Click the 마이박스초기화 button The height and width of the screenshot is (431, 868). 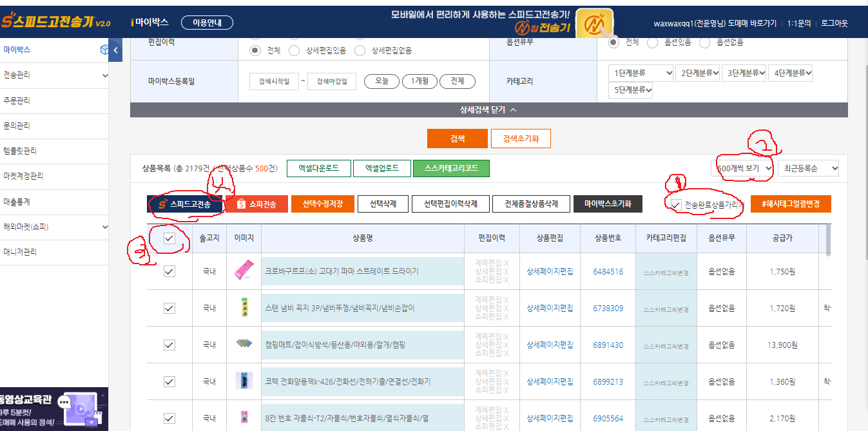608,204
